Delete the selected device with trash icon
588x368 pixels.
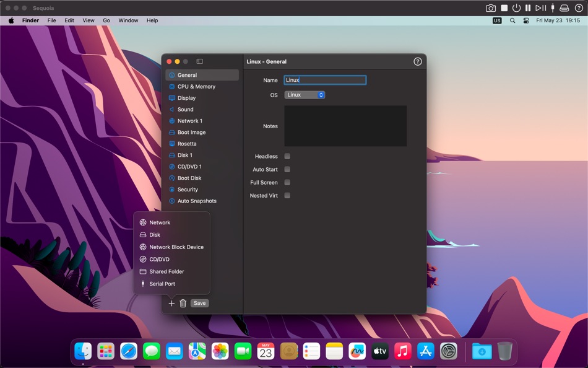pyautogui.click(x=183, y=303)
